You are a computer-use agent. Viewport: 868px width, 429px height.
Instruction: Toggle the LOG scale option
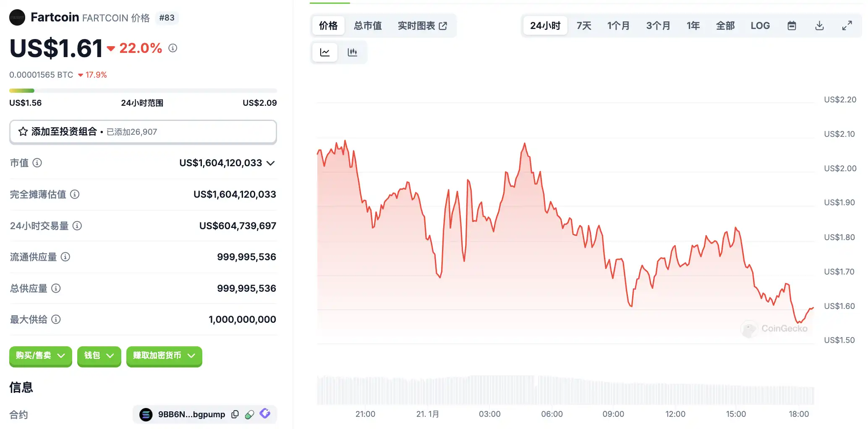[760, 26]
